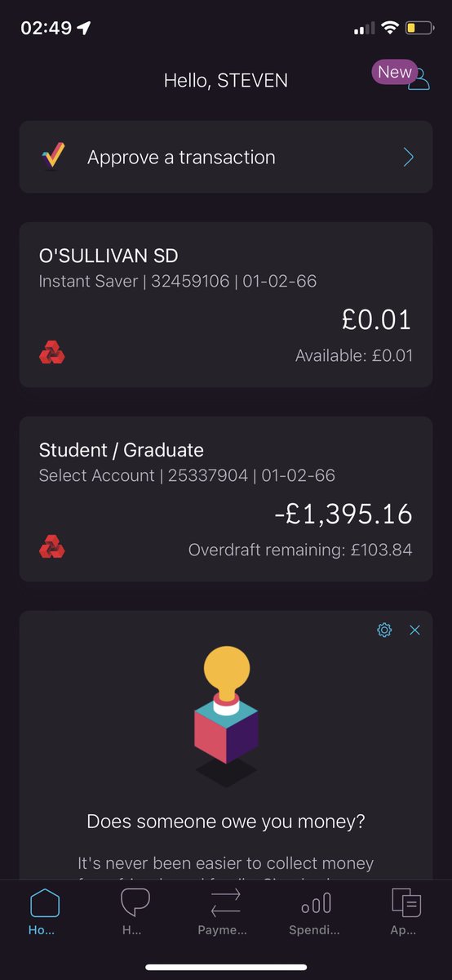Expand Approve a transaction chevron
The width and height of the screenshot is (452, 980).
(409, 157)
